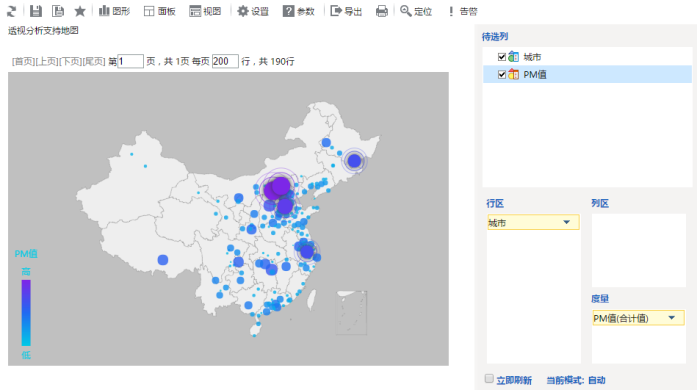This screenshot has height=390, width=697.
Task: Click the refresh icon in toolbar
Action: click(x=12, y=11)
